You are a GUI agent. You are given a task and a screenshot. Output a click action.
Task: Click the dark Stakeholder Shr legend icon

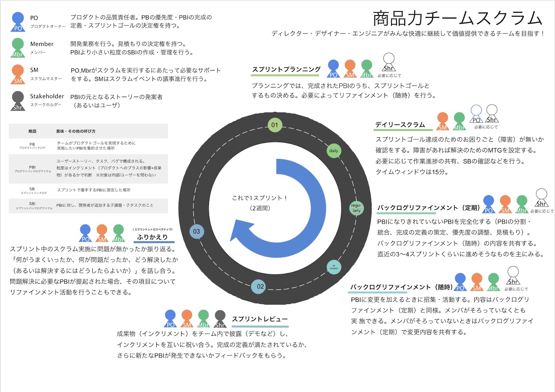point(17,100)
